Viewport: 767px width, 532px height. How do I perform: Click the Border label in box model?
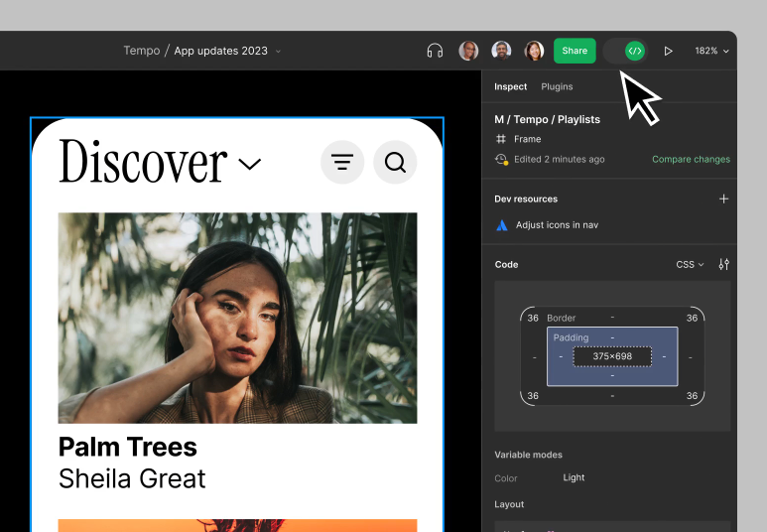coord(561,319)
